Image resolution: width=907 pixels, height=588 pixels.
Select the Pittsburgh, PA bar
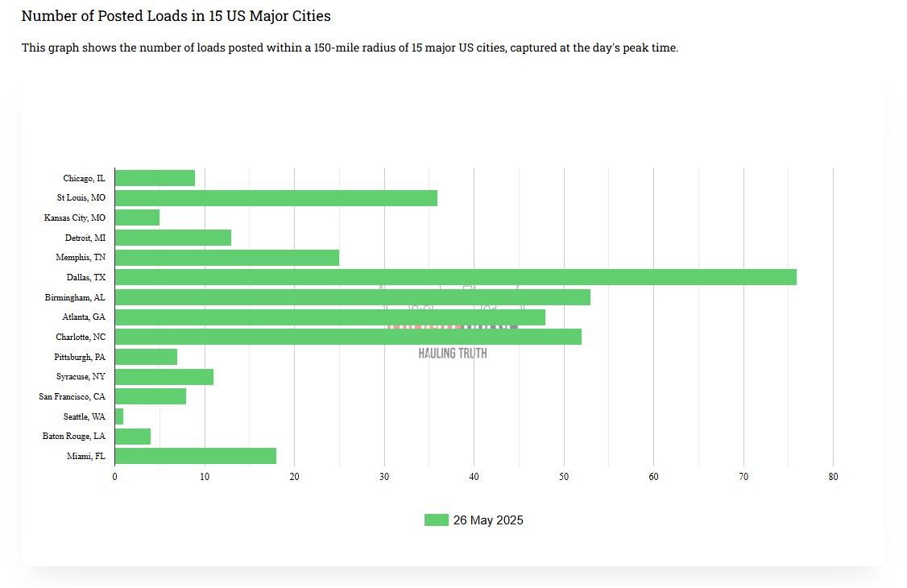coord(146,357)
